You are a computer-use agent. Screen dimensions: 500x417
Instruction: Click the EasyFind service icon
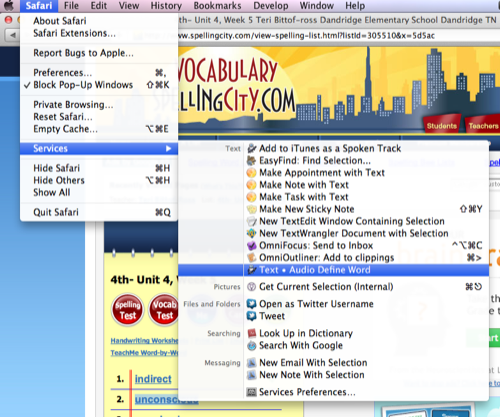tap(252, 161)
